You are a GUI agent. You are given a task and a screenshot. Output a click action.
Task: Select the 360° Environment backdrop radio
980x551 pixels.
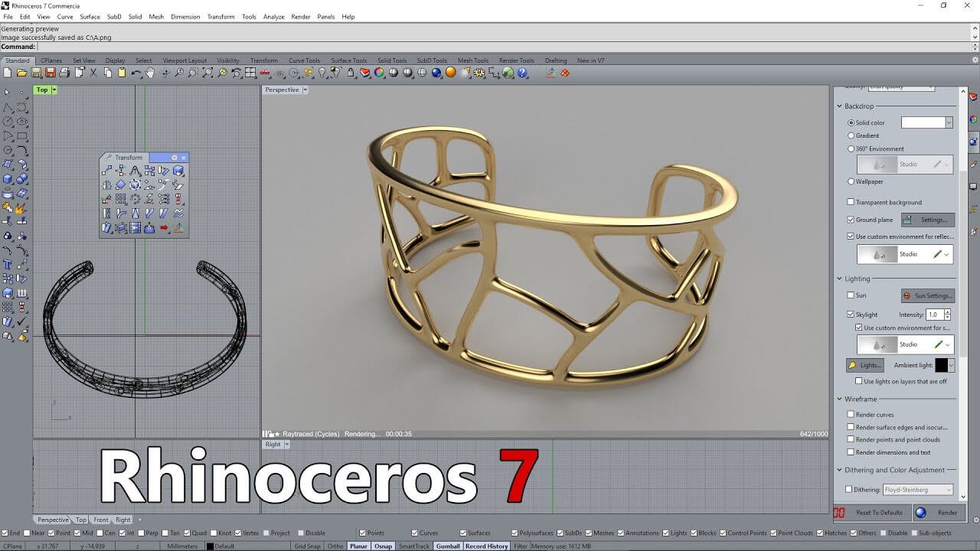[851, 148]
